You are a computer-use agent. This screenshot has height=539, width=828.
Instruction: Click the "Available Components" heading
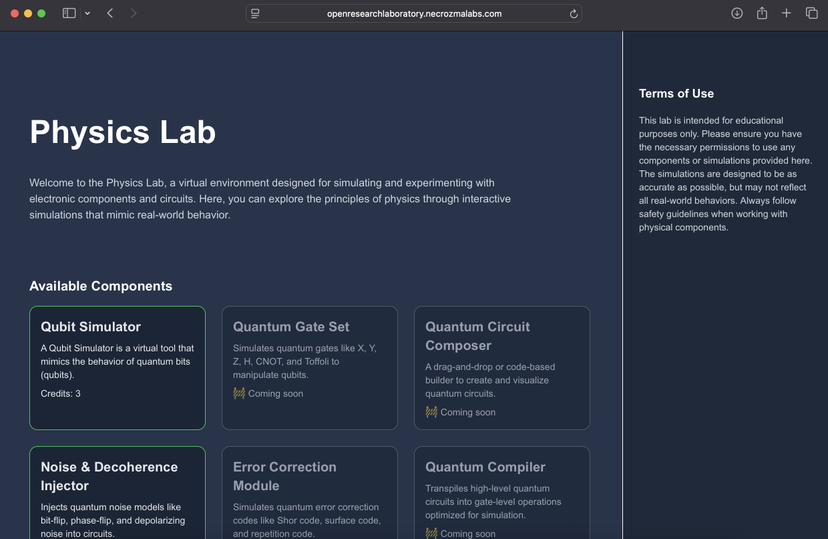click(x=101, y=286)
